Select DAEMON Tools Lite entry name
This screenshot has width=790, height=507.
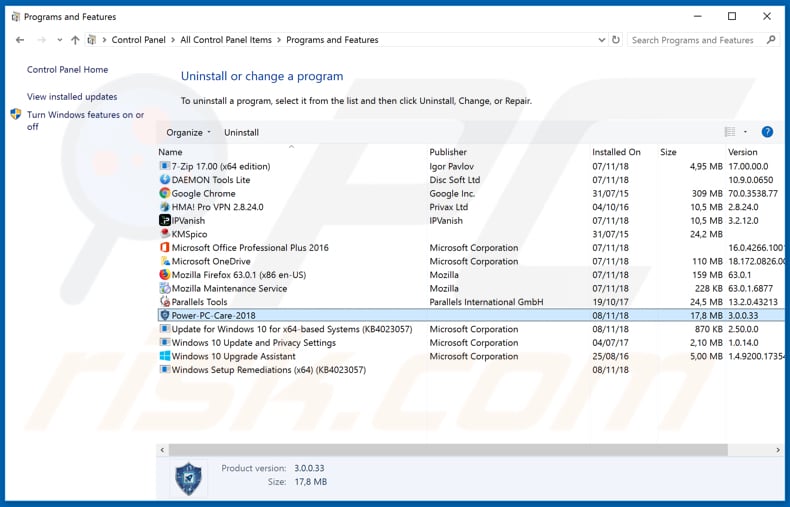[x=211, y=179]
